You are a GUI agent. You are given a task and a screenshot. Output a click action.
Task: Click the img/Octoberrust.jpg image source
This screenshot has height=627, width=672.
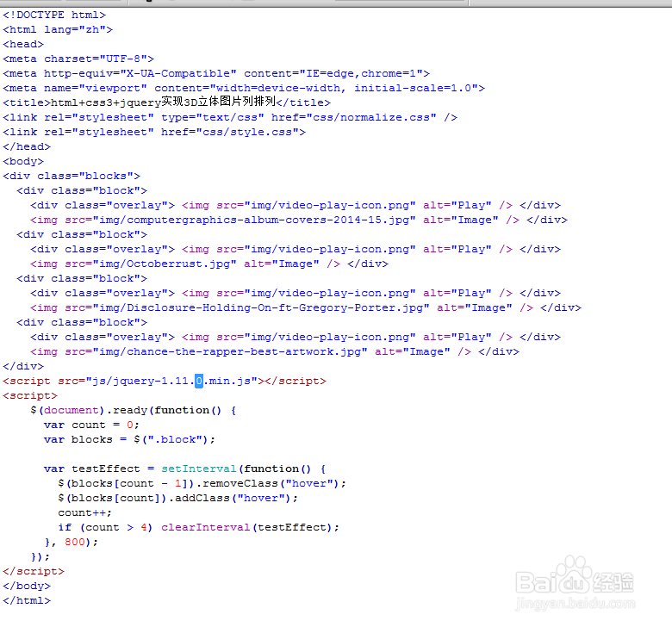[x=165, y=264]
